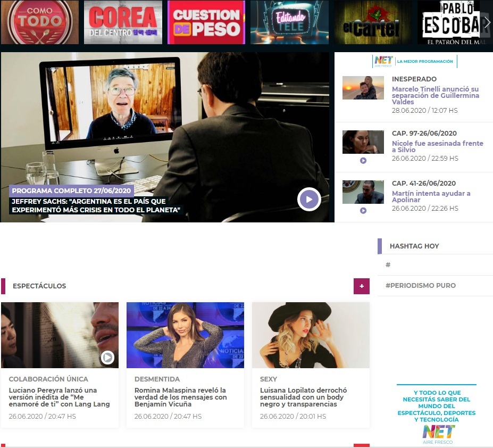Open the Marcelo Tinelli separation thumbnail
Screen dimensions: 493x448
point(363,88)
